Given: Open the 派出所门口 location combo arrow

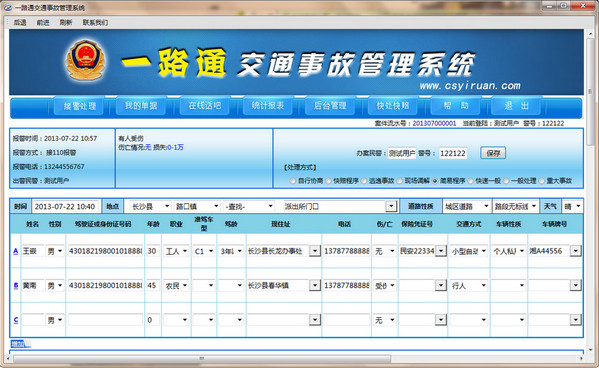Looking at the screenshot, I should (x=391, y=206).
